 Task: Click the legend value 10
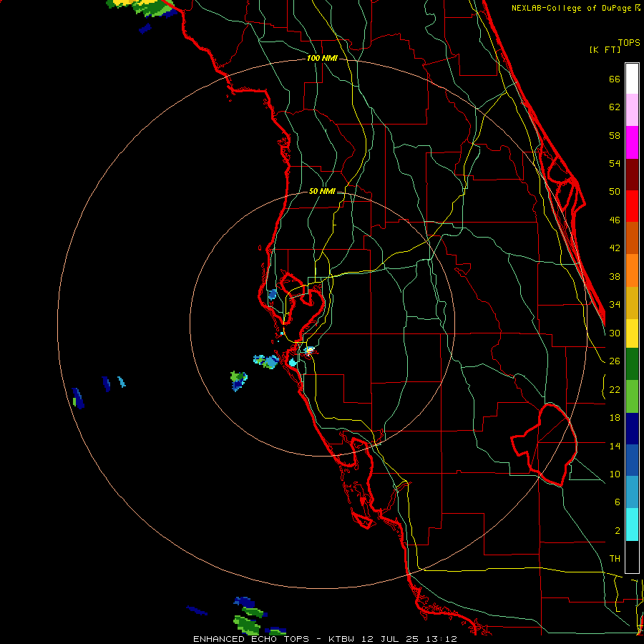(x=615, y=474)
